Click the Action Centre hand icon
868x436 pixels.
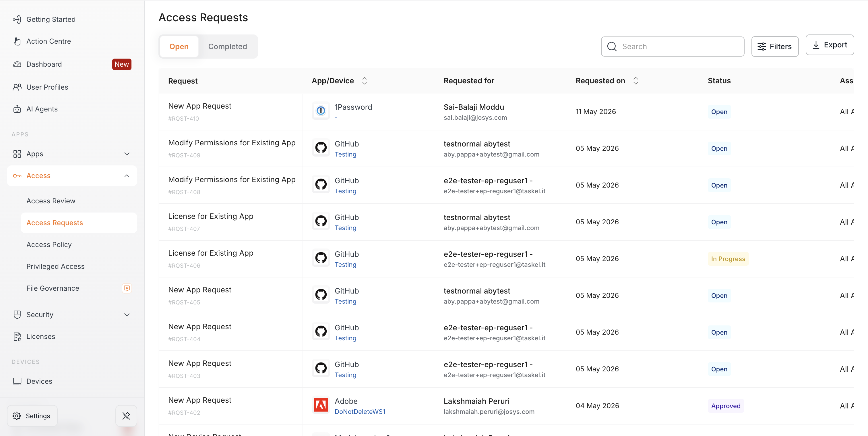point(17,41)
